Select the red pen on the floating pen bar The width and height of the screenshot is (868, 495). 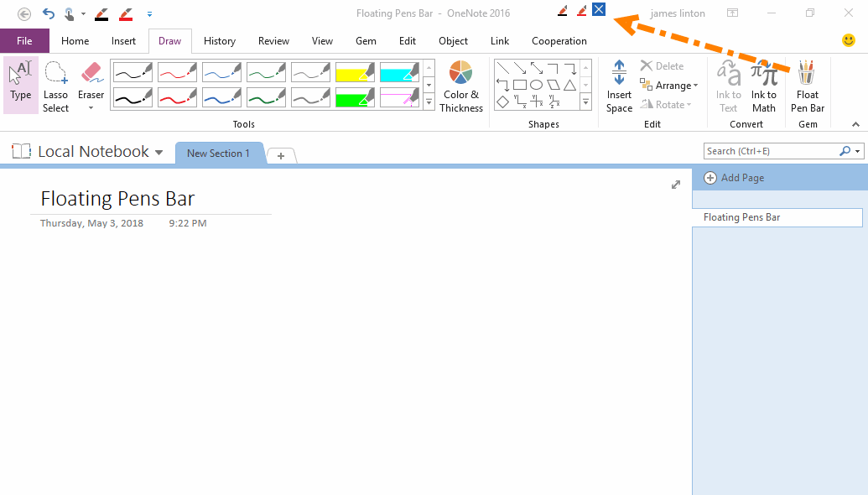[581, 11]
